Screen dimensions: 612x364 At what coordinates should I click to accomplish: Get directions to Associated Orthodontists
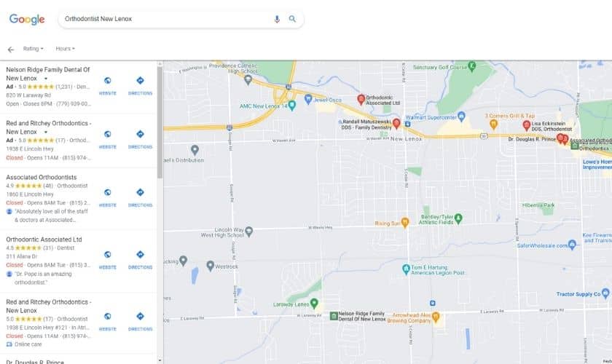[x=140, y=198]
